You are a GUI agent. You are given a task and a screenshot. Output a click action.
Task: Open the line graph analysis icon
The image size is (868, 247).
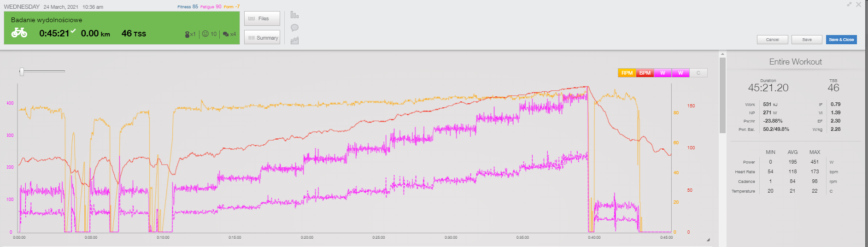(x=294, y=41)
